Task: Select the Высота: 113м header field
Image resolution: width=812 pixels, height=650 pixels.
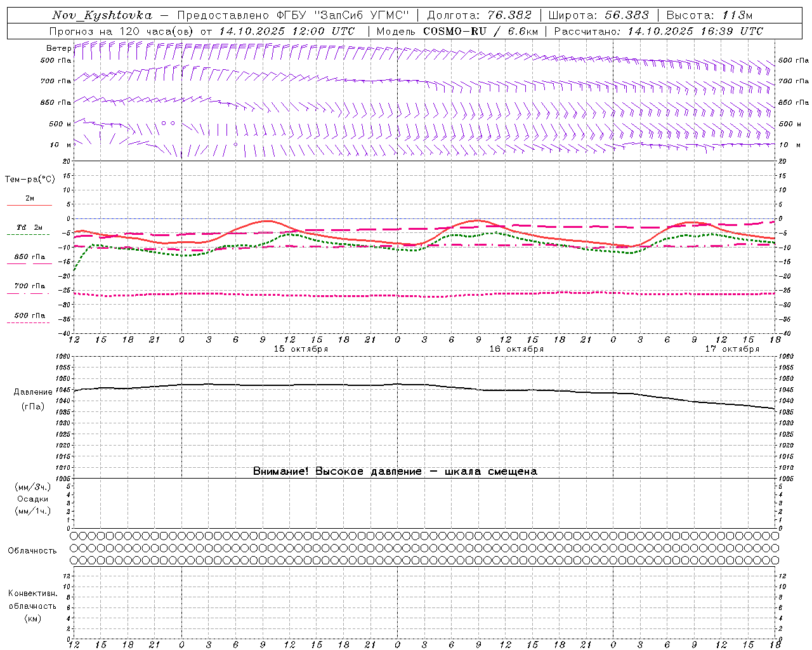Action: (x=709, y=15)
